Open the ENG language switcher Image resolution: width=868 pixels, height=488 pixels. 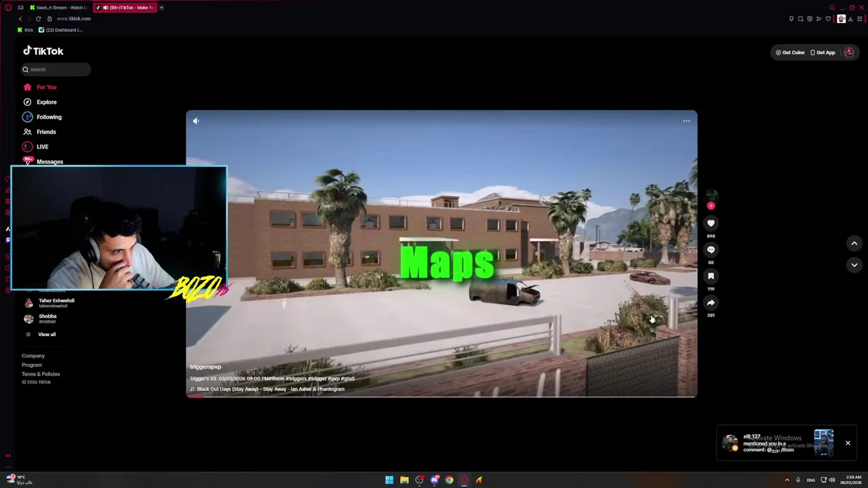point(810,480)
